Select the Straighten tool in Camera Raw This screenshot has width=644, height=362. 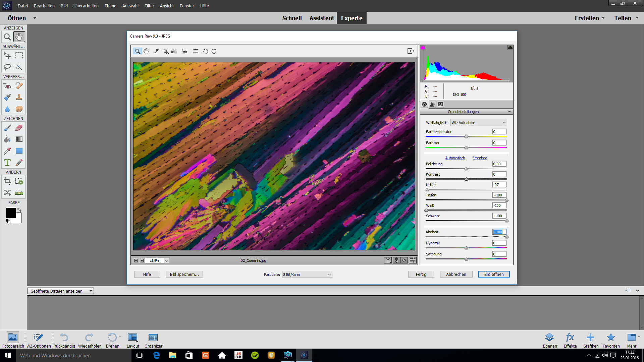pos(174,51)
